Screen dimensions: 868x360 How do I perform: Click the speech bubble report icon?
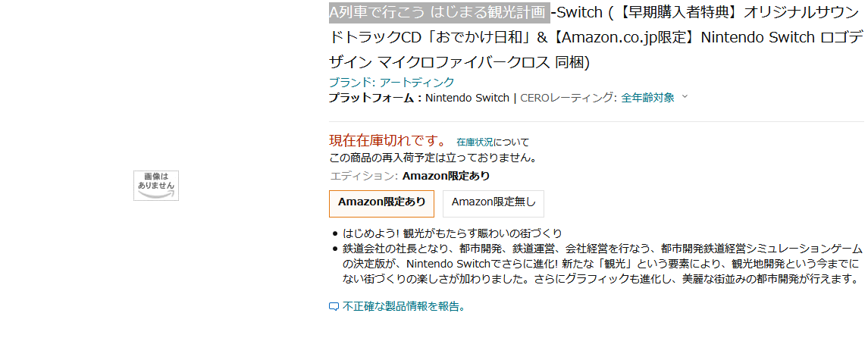[x=334, y=307]
